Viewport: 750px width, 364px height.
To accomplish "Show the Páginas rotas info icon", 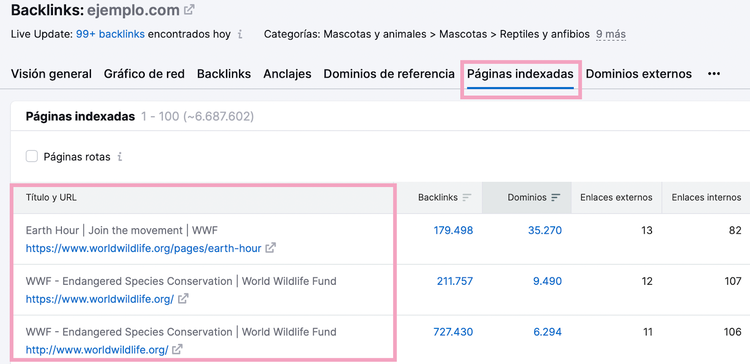I will [x=120, y=157].
